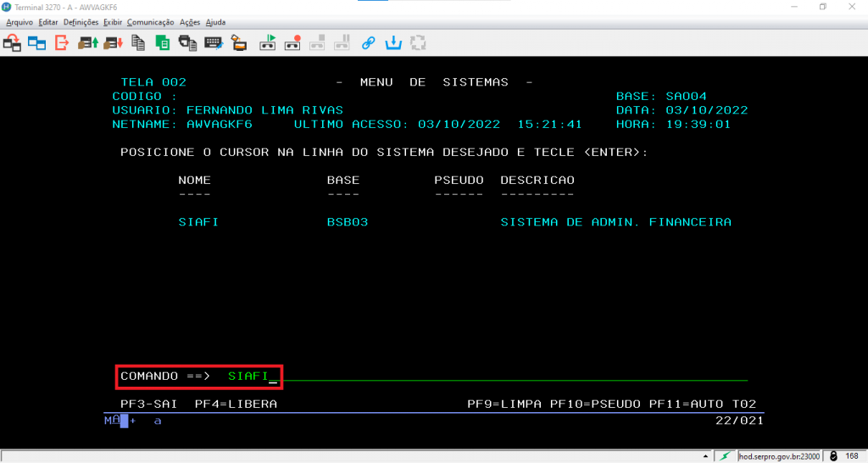The height and width of the screenshot is (463, 868).
Task: Click the play macro icon
Action: (268, 42)
